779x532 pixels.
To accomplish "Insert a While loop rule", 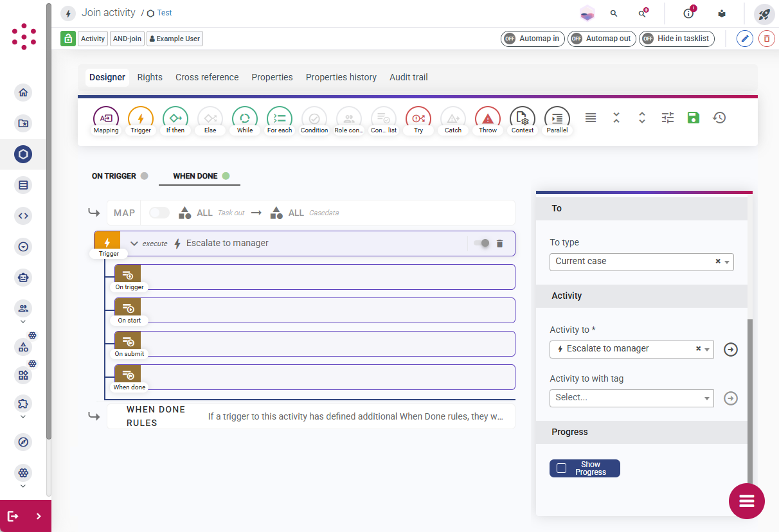I will [x=245, y=120].
